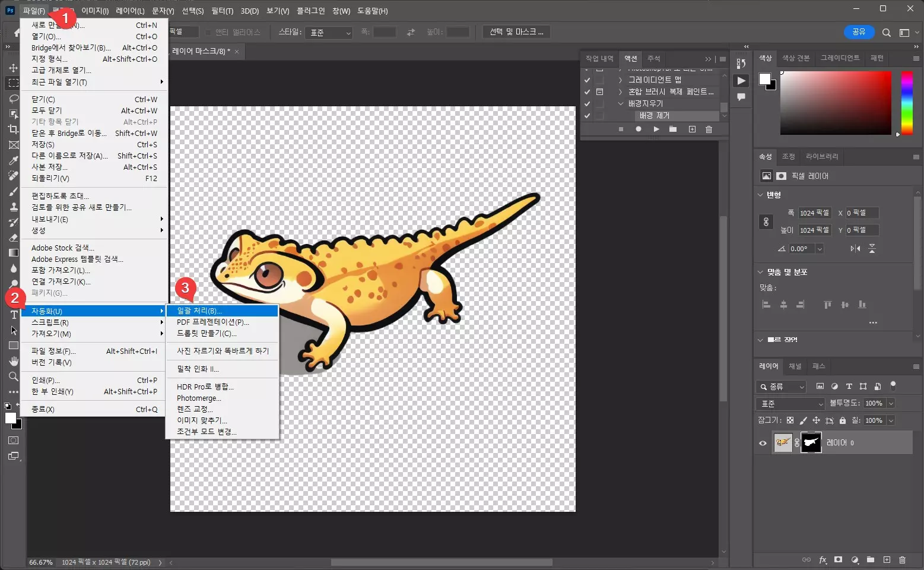Switch to the 작업 내역 tab

[x=599, y=59]
